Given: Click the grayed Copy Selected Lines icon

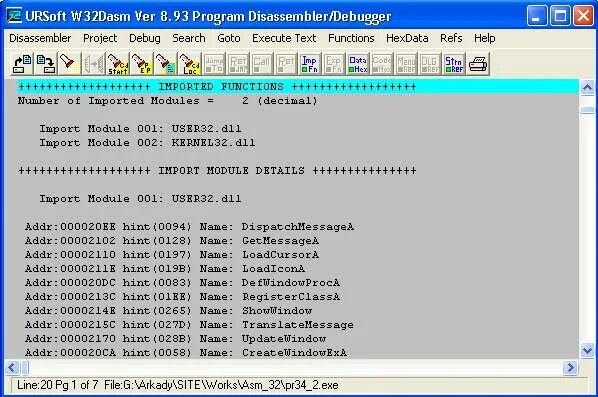Looking at the screenshot, I should point(93,64).
